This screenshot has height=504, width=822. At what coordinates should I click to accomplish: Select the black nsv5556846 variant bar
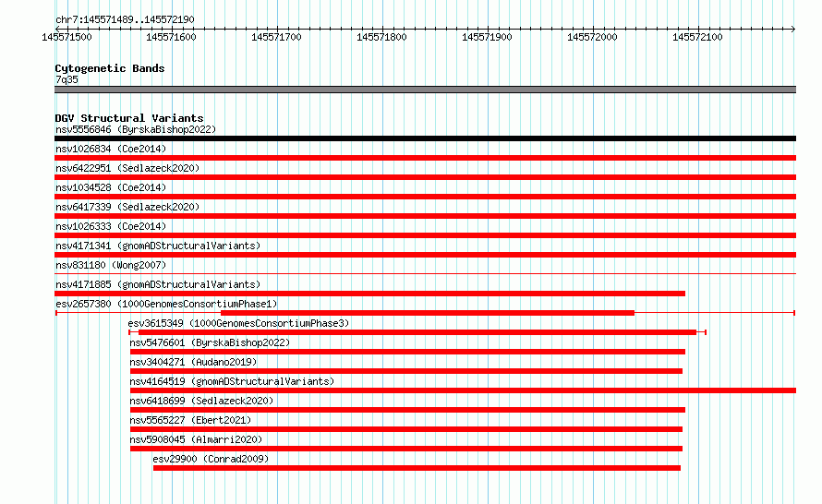coord(425,138)
